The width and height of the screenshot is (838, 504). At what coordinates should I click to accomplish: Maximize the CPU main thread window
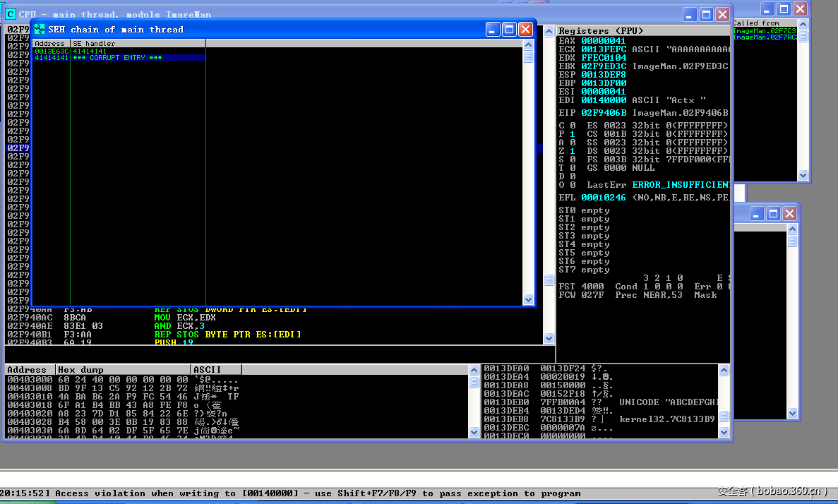coord(706,14)
